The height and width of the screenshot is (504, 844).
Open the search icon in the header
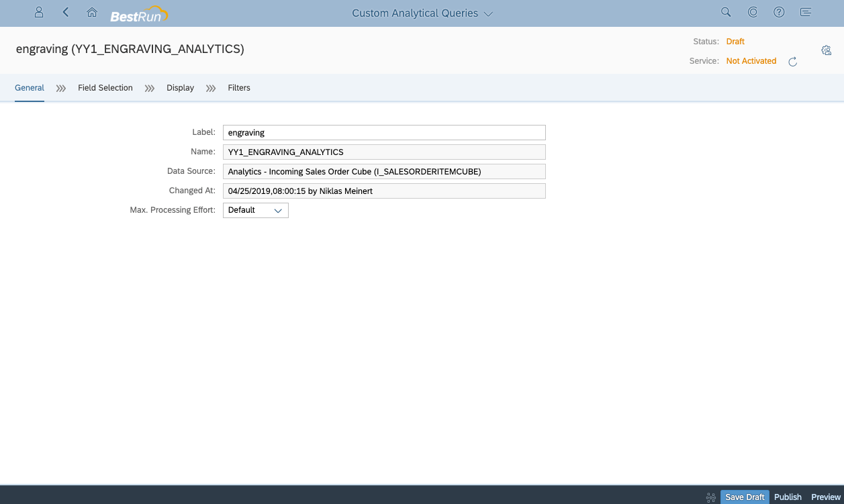pyautogui.click(x=726, y=12)
